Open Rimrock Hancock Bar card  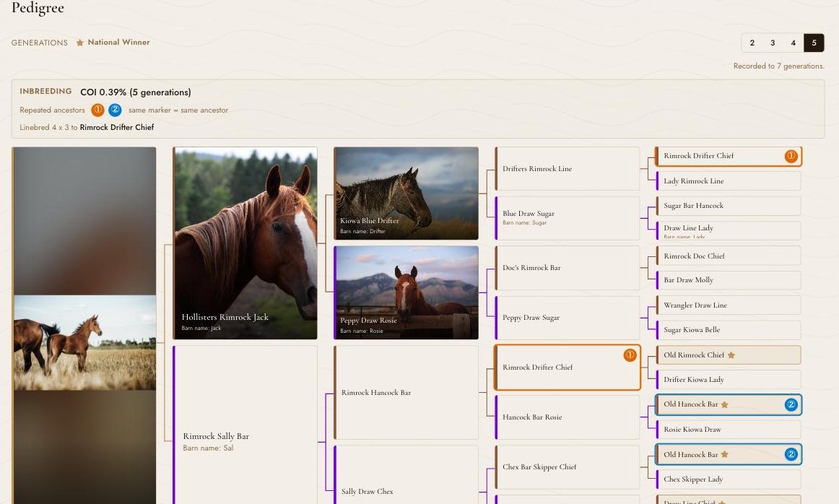tap(406, 393)
